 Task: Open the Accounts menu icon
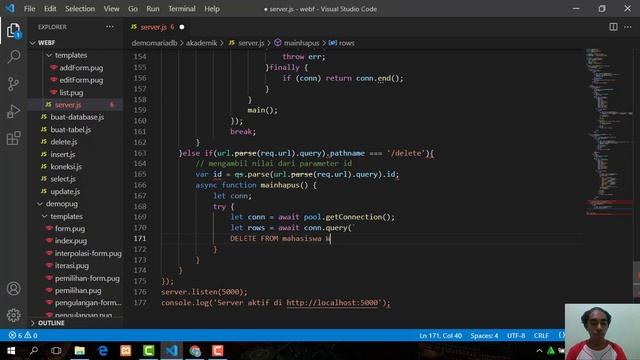[13, 289]
